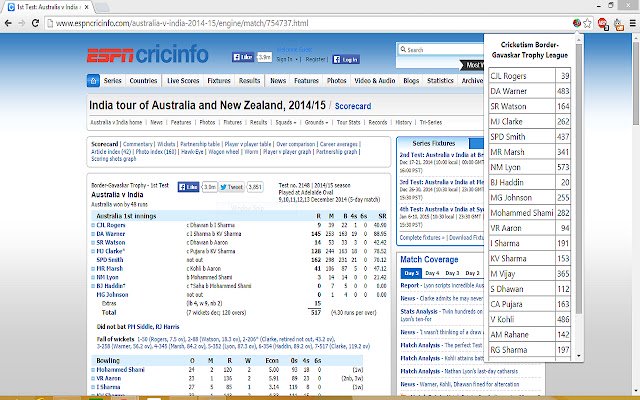Click the RG Sharma row in the popup

pyautogui.click(x=529, y=350)
